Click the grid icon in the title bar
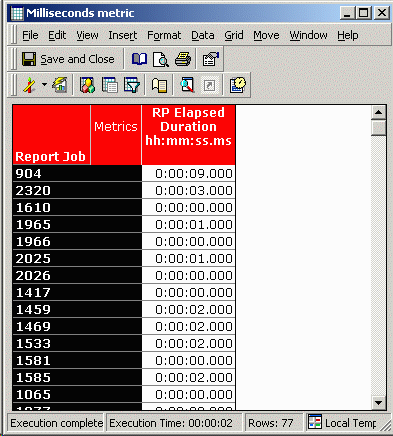This screenshot has height=436, width=393. click(x=17, y=13)
